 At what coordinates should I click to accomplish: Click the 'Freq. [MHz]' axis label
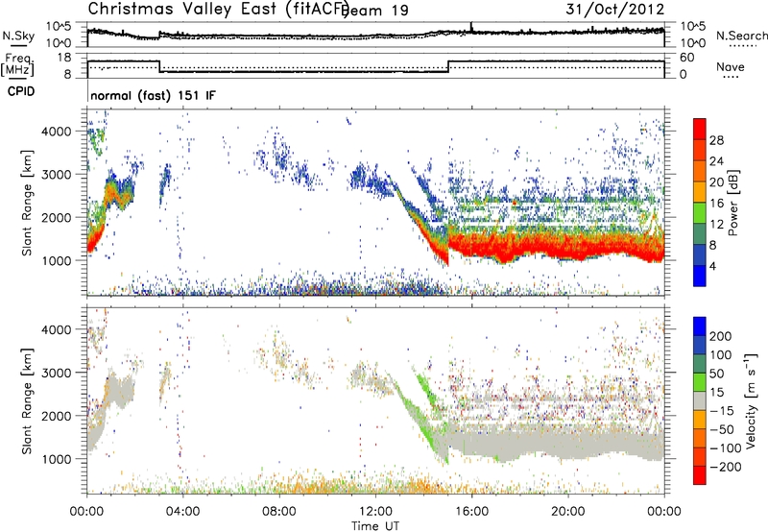(x=17, y=65)
